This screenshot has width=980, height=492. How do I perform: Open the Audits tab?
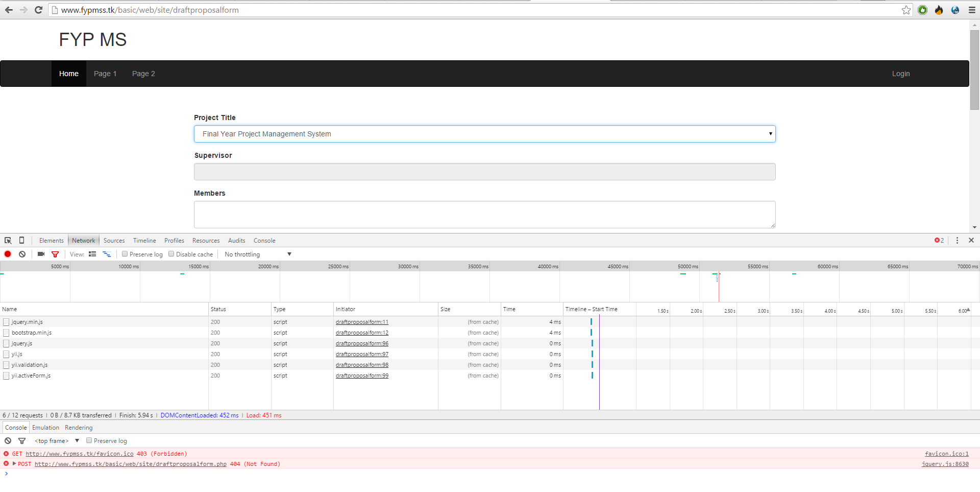pos(236,240)
